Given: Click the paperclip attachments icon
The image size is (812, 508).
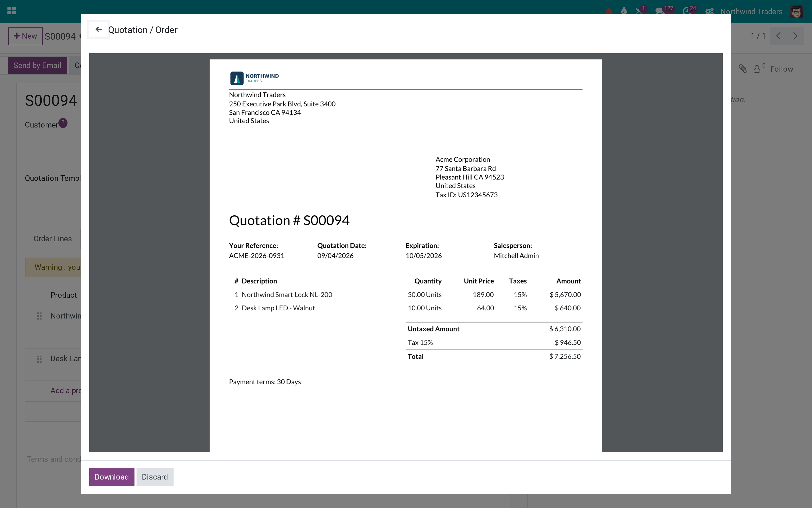Looking at the screenshot, I should [742, 69].
